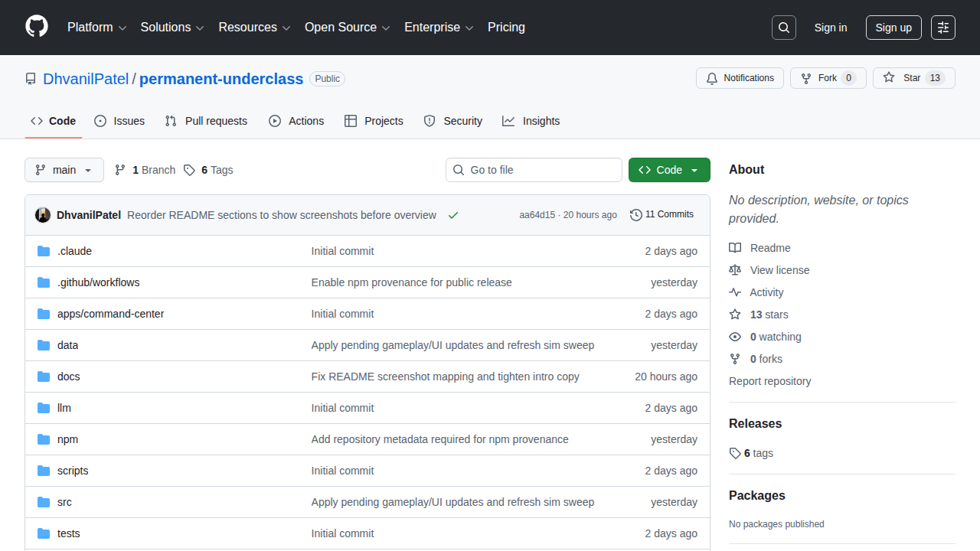This screenshot has height=551, width=980.
Task: Open the 11 Commits history
Action: pyautogui.click(x=661, y=214)
